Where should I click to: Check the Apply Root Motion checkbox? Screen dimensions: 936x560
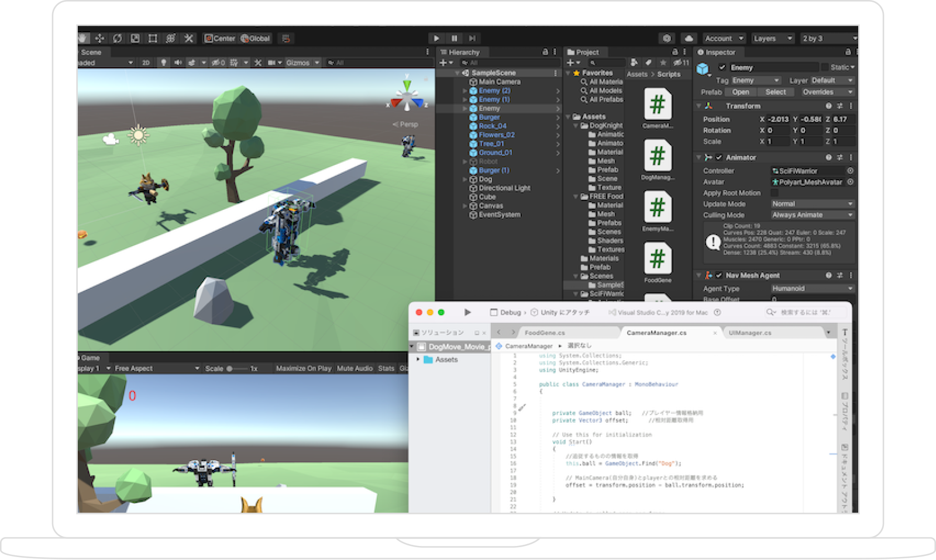click(x=775, y=193)
